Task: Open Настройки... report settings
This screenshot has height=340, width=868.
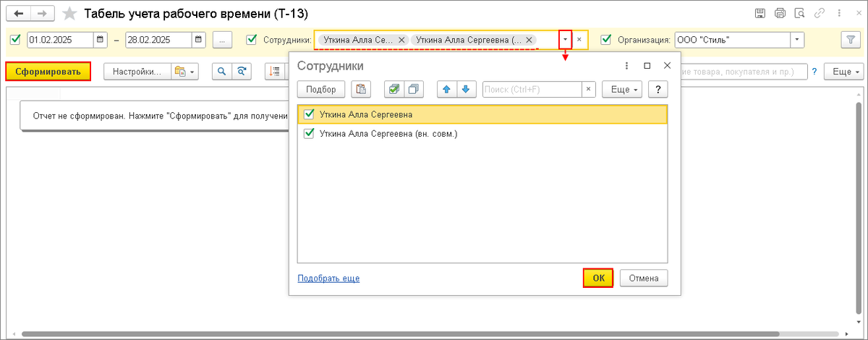Action: pyautogui.click(x=137, y=72)
